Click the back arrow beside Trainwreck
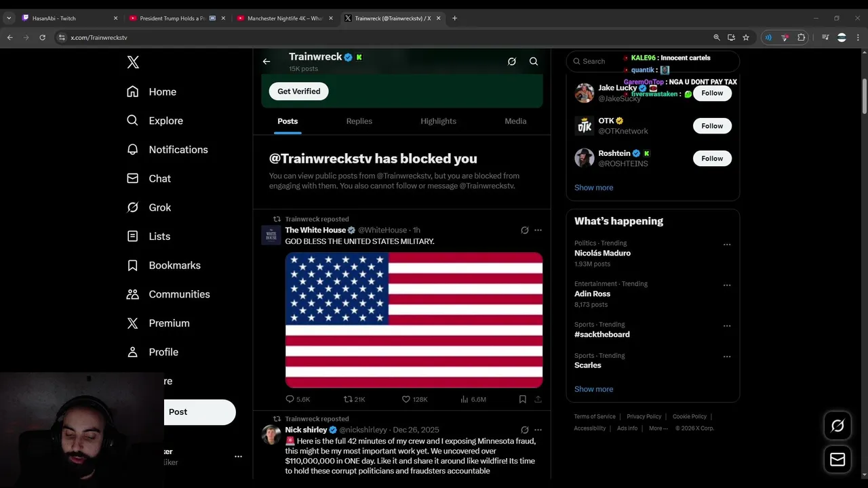Viewport: 868px width, 488px height. [267, 62]
